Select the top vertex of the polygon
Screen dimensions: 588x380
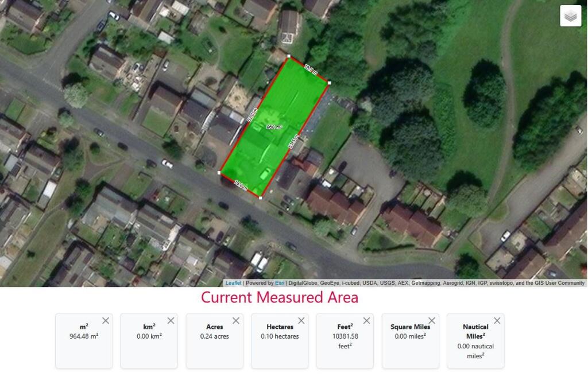pos(288,56)
